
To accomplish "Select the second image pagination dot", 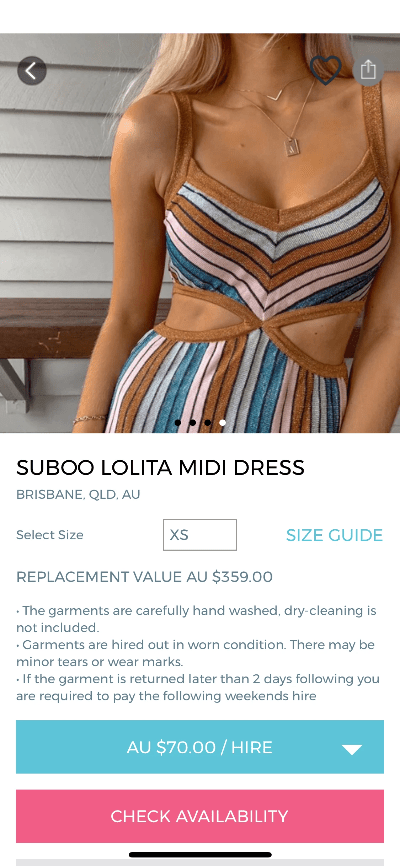I will 192,423.
